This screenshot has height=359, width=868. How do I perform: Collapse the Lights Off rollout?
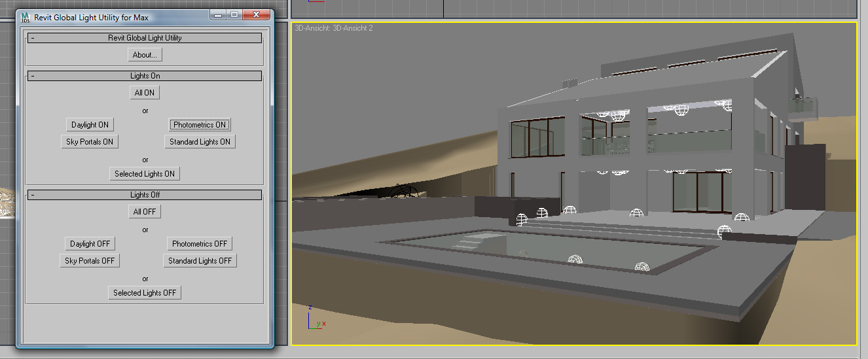click(145, 195)
